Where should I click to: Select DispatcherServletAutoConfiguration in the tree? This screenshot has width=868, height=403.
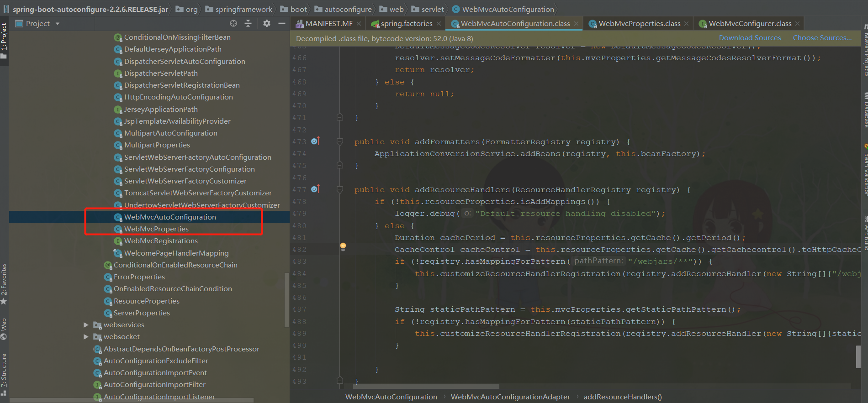[185, 62]
